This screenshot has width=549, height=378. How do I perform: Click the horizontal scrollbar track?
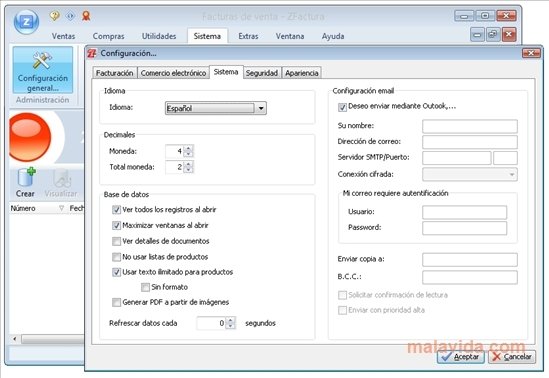point(53,339)
